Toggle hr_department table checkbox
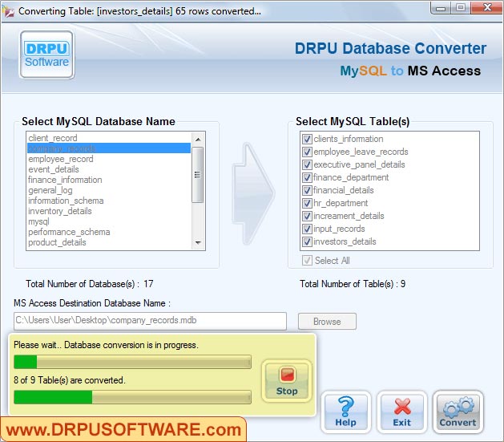Screen dimensions: 504x442 tap(307, 203)
